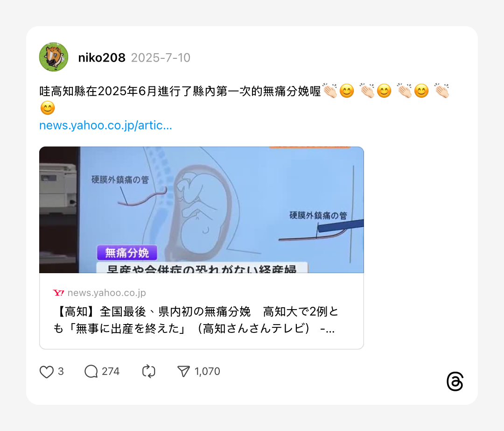Screen dimensions: 504x431
Task: Click the article headline starting 【高知】全国最後
Action: pyautogui.click(x=196, y=320)
